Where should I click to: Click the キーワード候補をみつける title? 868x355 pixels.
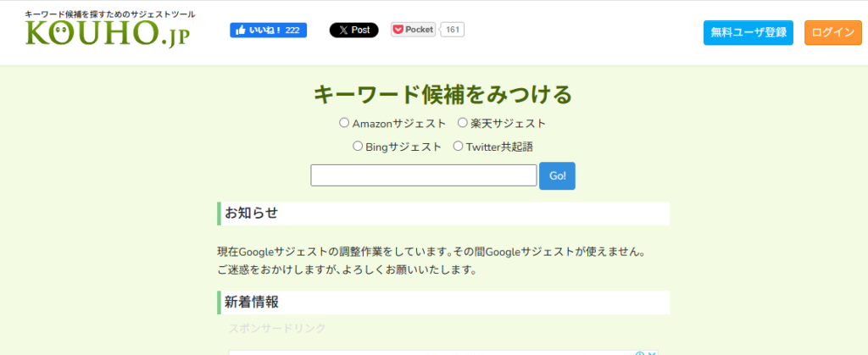click(442, 95)
